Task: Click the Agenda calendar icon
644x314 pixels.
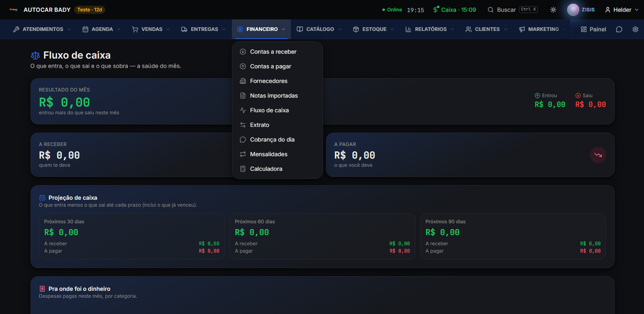Action: (85, 29)
